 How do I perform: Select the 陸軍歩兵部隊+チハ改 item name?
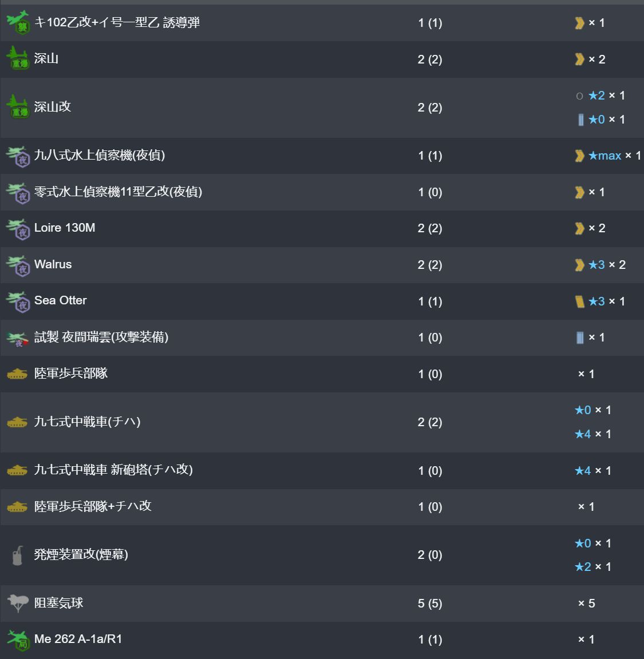pos(93,506)
